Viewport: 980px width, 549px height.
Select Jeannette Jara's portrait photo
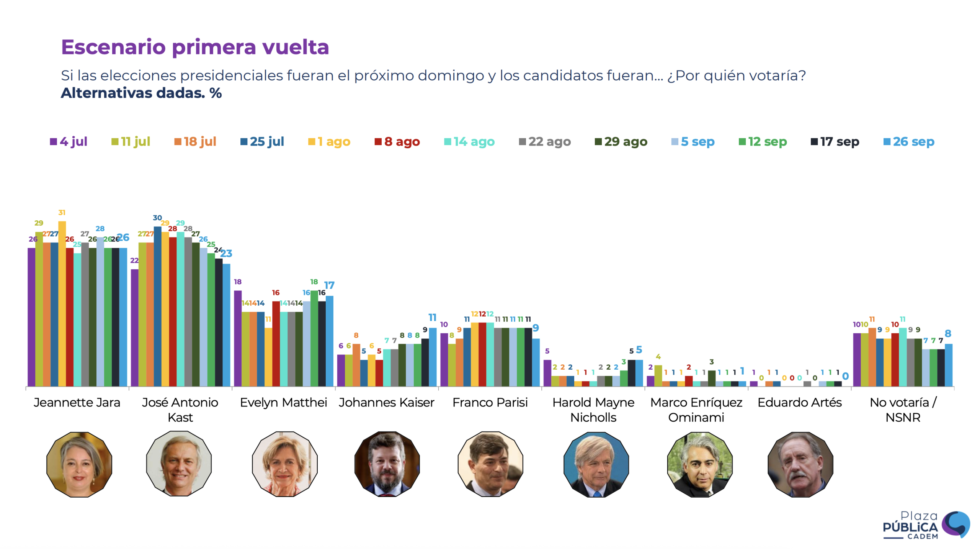(x=79, y=464)
